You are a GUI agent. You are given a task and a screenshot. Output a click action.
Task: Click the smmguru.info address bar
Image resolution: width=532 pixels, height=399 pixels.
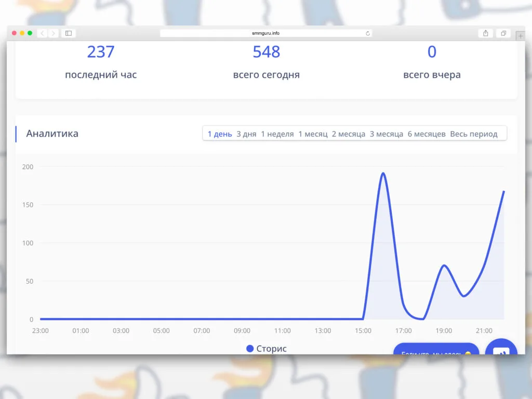pyautogui.click(x=265, y=33)
